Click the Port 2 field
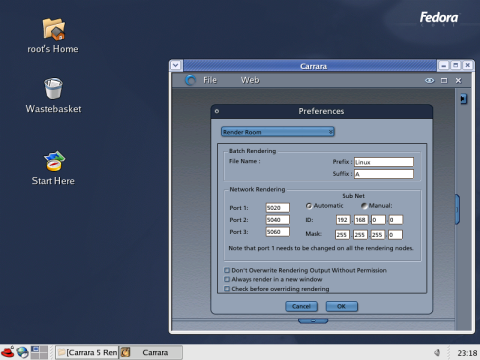The width and height of the screenshot is (480, 360). (x=278, y=220)
